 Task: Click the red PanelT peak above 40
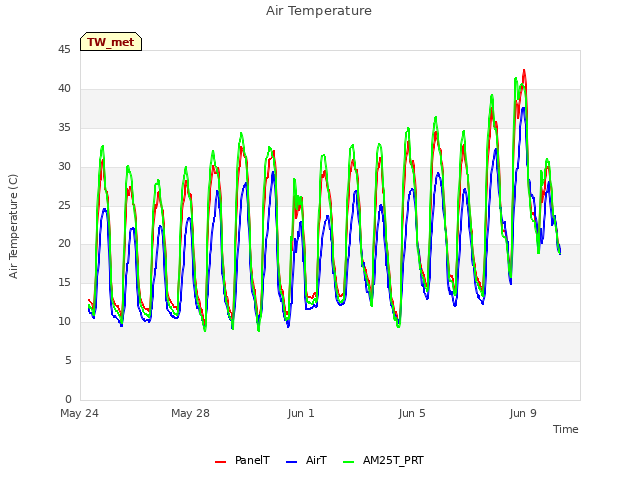pos(524,72)
